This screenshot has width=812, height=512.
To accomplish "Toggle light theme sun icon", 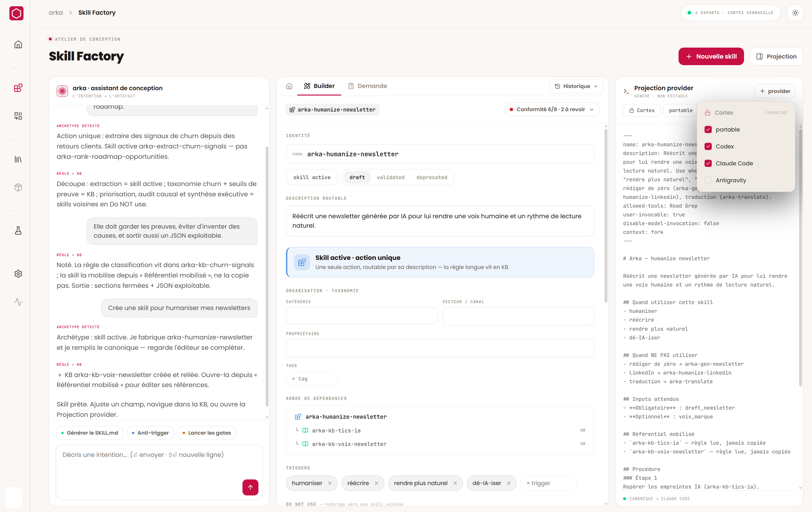I will tap(795, 13).
